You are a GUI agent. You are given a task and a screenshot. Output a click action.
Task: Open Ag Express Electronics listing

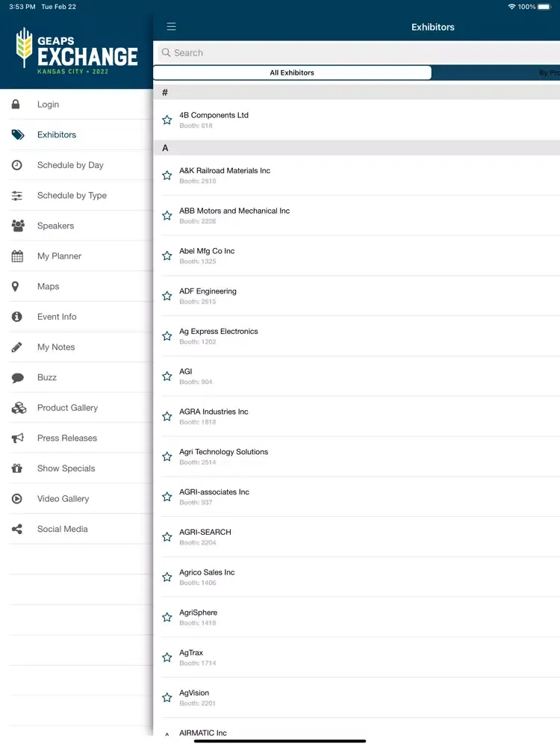[357, 336]
